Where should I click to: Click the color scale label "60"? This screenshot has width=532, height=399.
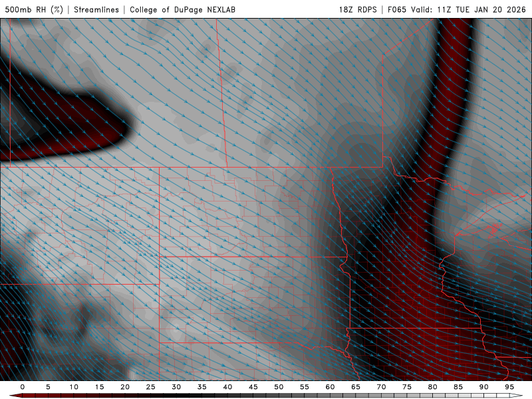pos(330,387)
